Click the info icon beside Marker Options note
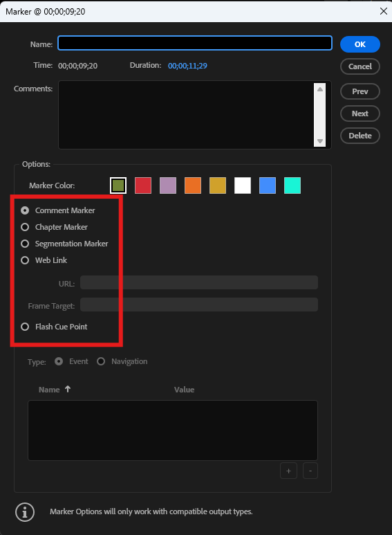392x535 pixels. tap(24, 512)
